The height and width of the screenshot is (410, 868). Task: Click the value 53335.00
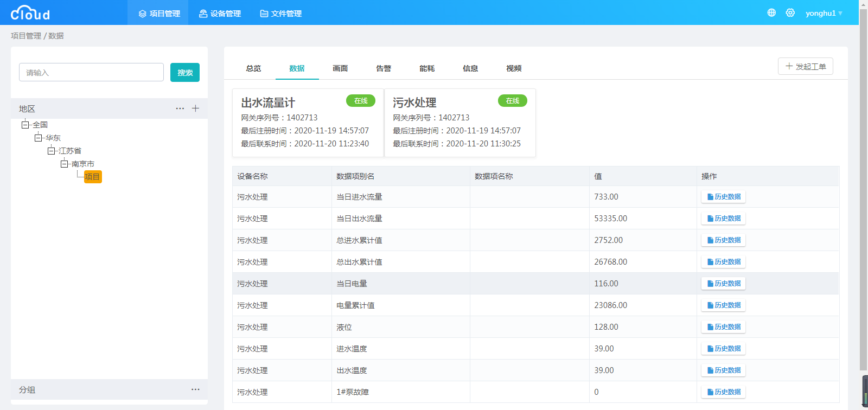point(610,219)
